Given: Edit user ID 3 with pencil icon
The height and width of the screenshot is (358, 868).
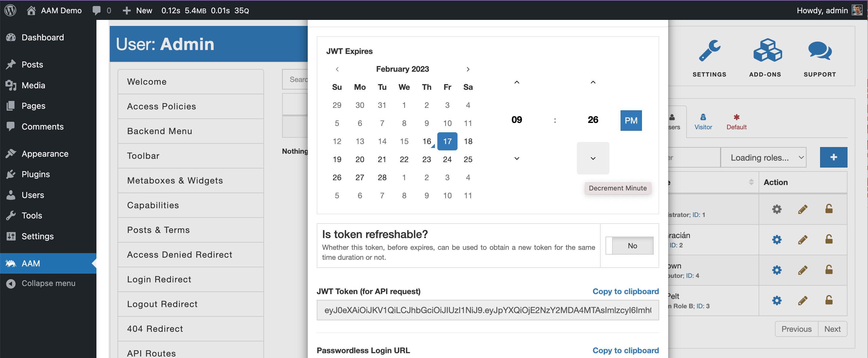Looking at the screenshot, I should [803, 300].
